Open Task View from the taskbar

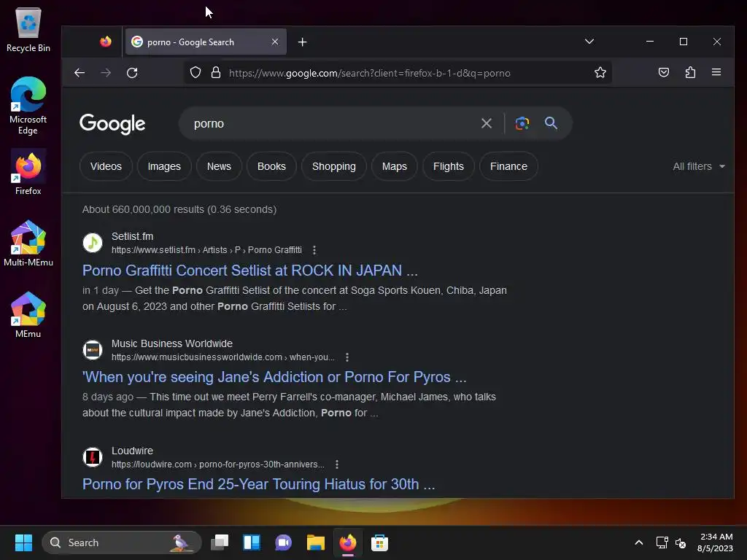pos(220,542)
